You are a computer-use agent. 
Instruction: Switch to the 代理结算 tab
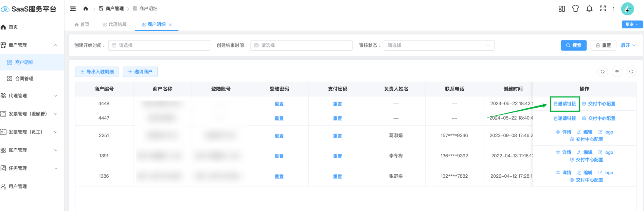pos(115,24)
